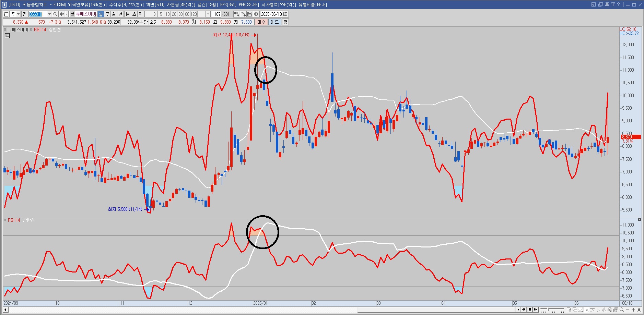Click the help question mark icon
The height and width of the screenshot is (315, 644).
619,4
